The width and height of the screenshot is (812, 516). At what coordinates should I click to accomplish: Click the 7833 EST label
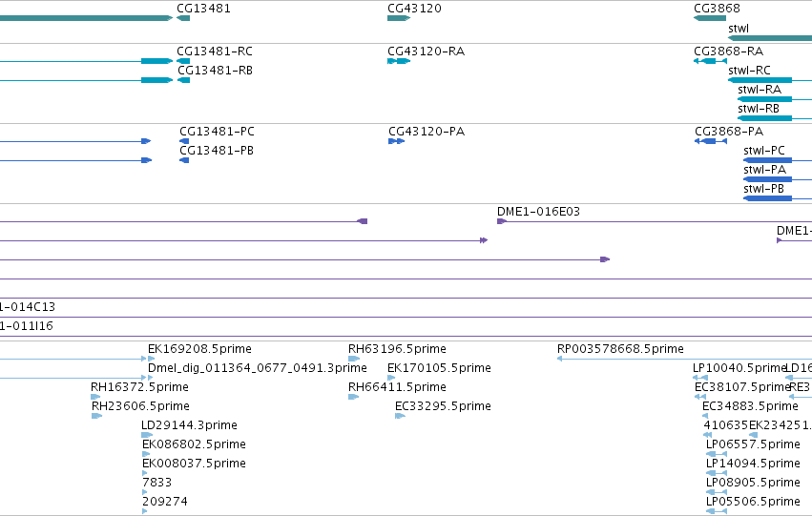click(x=156, y=483)
